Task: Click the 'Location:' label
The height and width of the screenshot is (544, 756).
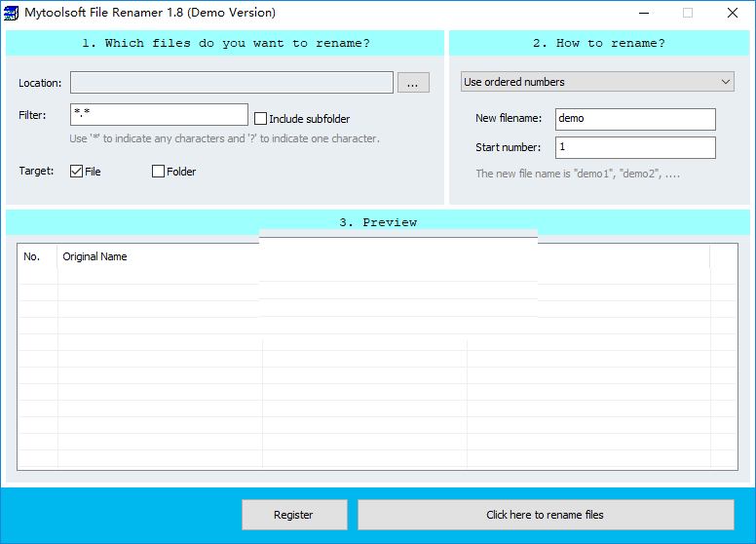Action: (x=40, y=83)
